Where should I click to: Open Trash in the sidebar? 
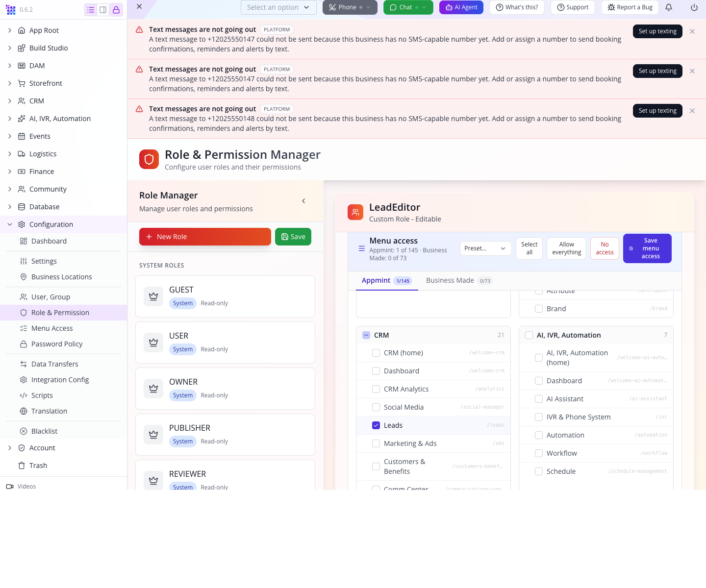click(x=64, y=465)
